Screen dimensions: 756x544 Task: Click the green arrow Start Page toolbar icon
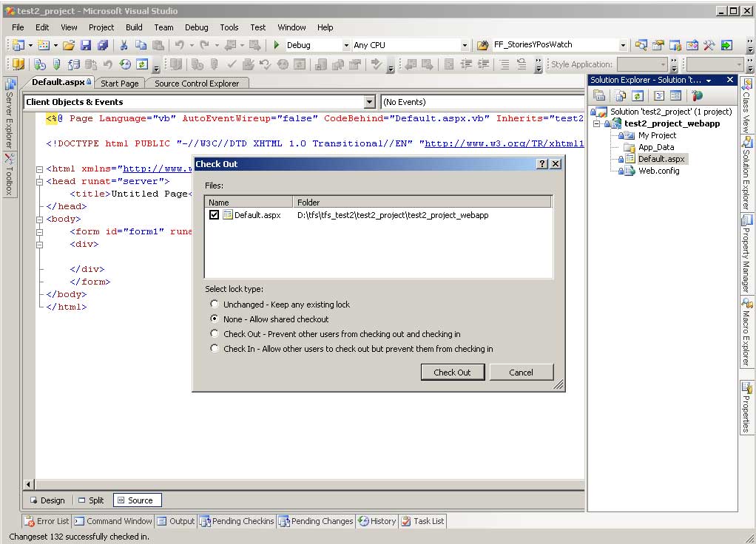coord(726,45)
